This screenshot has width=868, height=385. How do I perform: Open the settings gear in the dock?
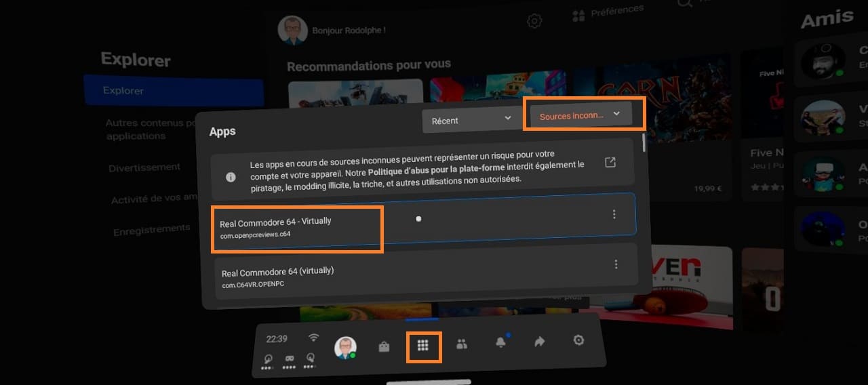[x=578, y=340]
